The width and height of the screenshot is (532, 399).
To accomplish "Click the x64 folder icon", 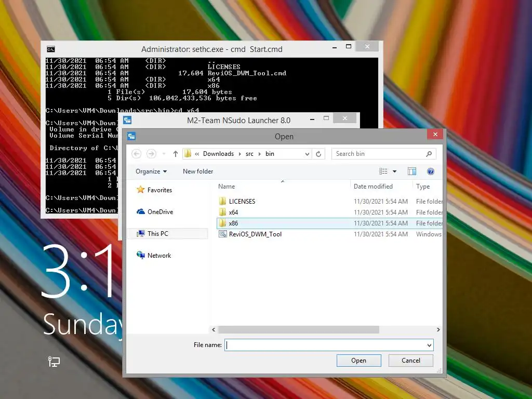I will 222,212.
